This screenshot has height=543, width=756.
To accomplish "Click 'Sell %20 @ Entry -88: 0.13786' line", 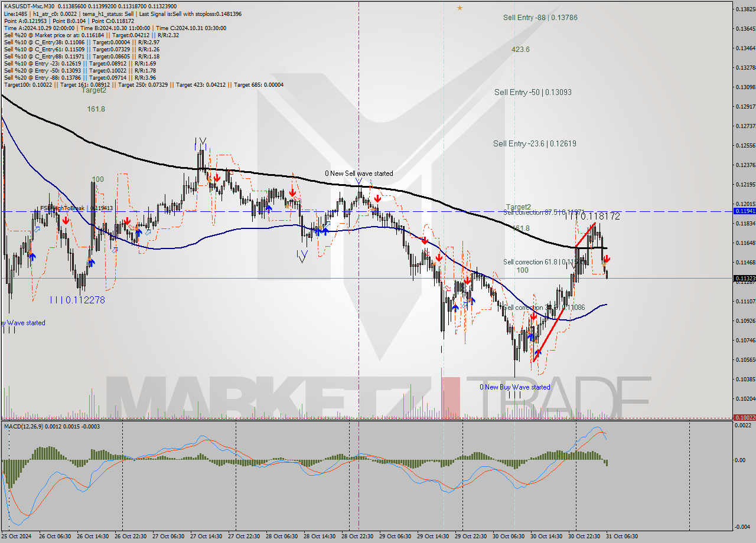I will [x=80, y=77].
